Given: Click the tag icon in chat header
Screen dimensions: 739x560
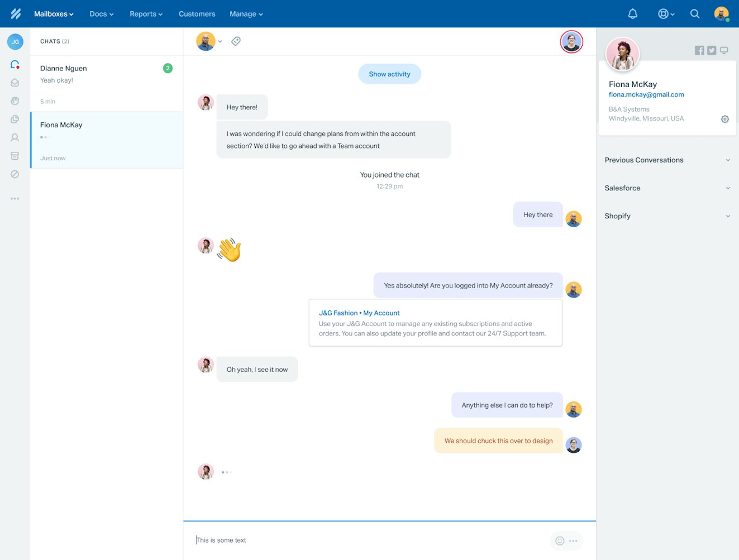Looking at the screenshot, I should (236, 41).
